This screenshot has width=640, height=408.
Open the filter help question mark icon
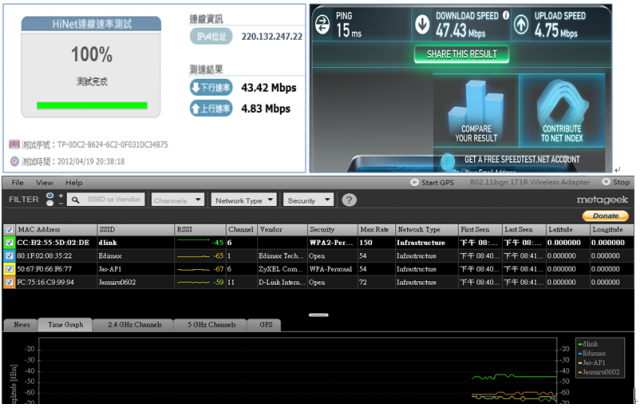pos(349,200)
